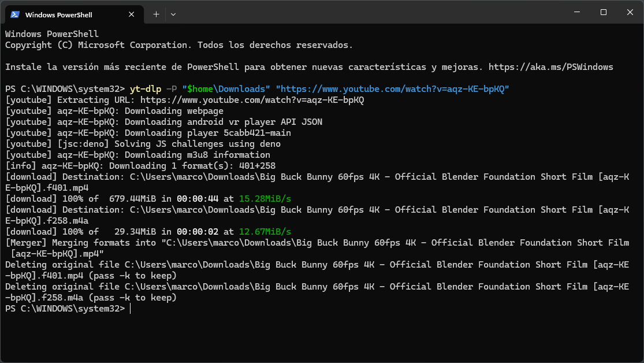Click the 12.67MiB/s download speed
Screen dimensions: 644x363
(265, 232)
